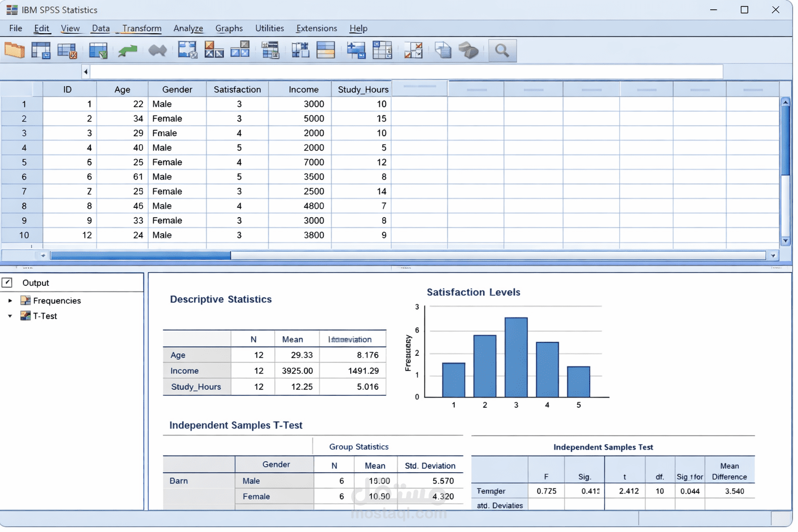Viewport: 798px width, 532px height.
Task: Select the Age column header
Action: (x=122, y=89)
